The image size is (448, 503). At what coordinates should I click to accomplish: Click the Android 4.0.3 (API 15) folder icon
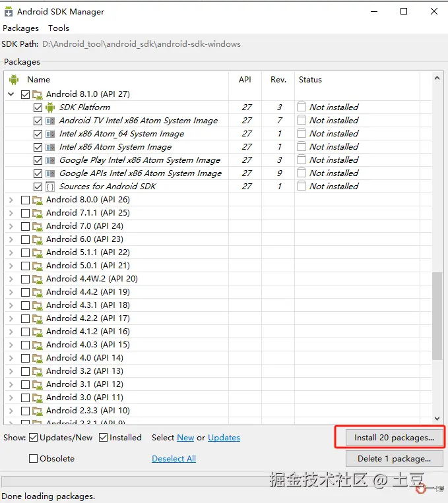(x=38, y=345)
